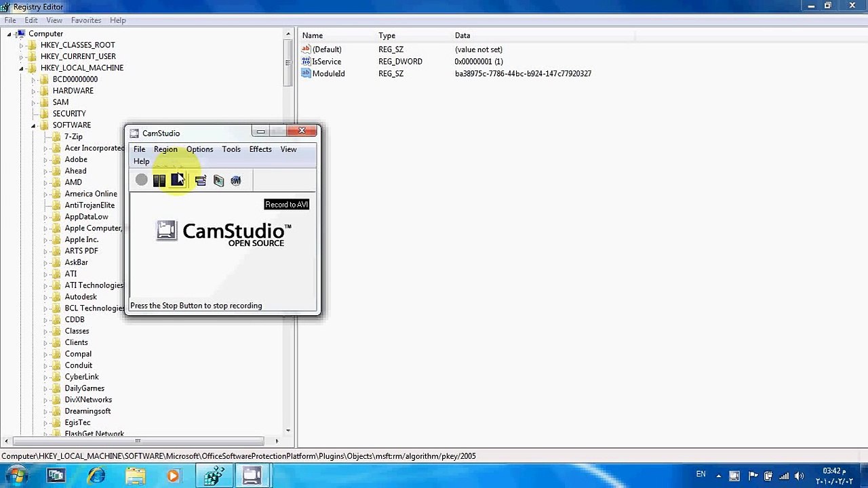
Task: Toggle the SWF recording format button
Action: pos(235,180)
